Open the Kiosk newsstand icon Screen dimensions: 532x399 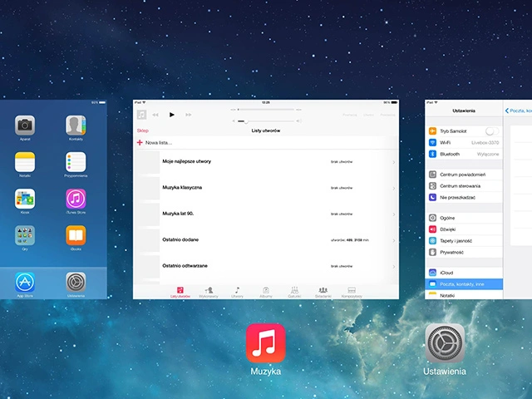[25, 199]
